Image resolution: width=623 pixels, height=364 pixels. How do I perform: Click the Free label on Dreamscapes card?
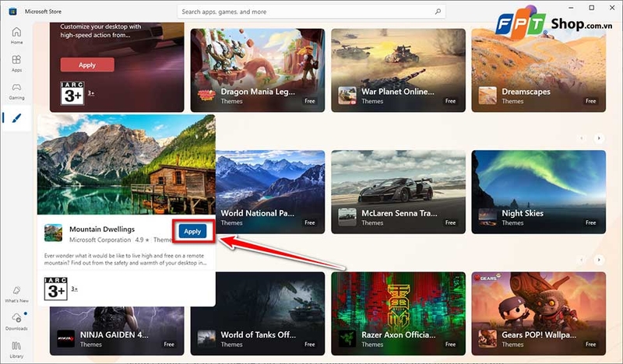[x=590, y=101]
